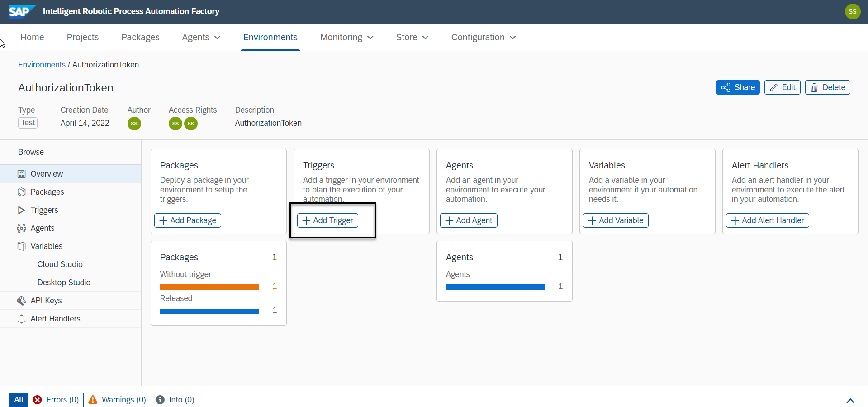Image resolution: width=868 pixels, height=407 pixels.
Task: Open the Packages top navigation tab
Action: click(140, 37)
